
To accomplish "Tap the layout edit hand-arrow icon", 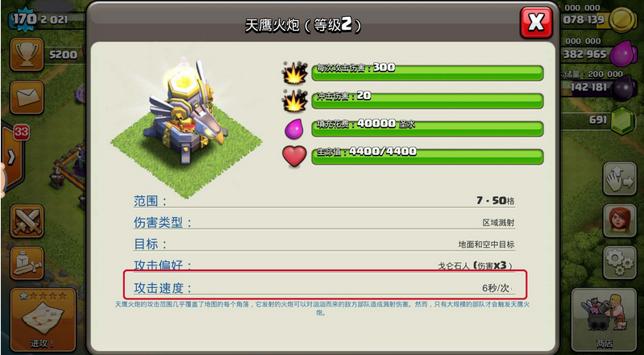I will [620, 178].
